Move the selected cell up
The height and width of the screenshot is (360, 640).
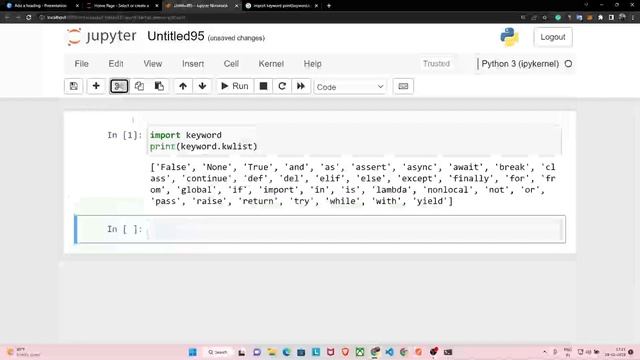point(183,86)
